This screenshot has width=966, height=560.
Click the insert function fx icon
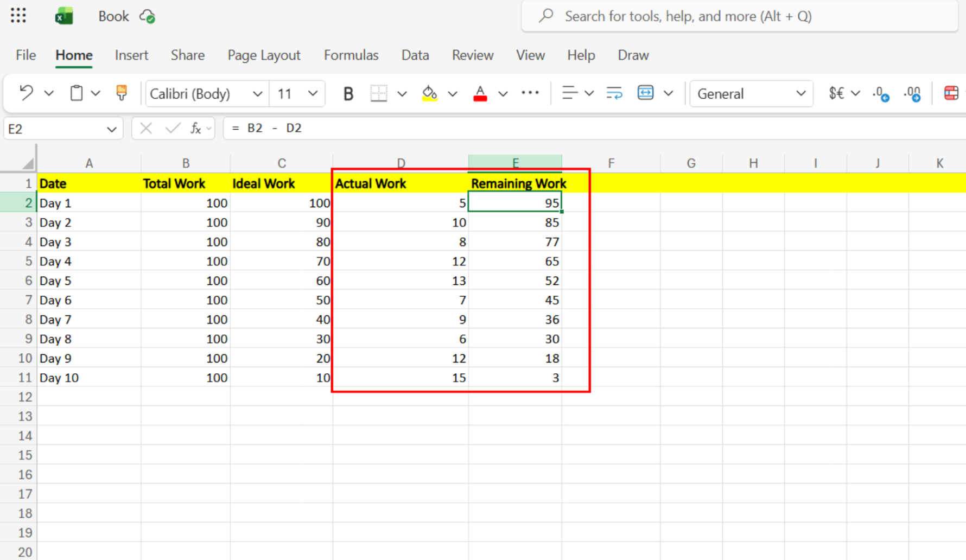(196, 128)
